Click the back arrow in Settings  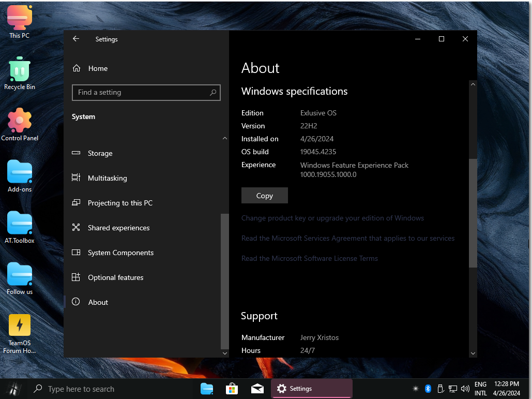[x=76, y=39]
